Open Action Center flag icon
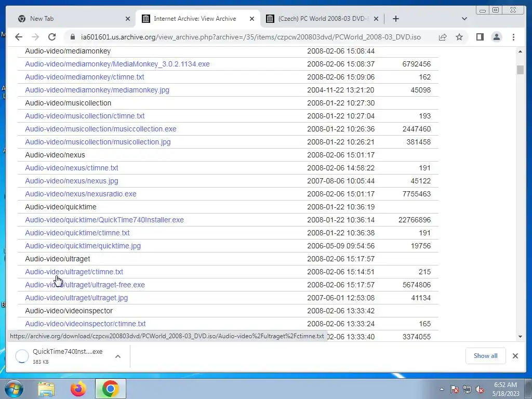The height and width of the screenshot is (399, 532). click(455, 390)
